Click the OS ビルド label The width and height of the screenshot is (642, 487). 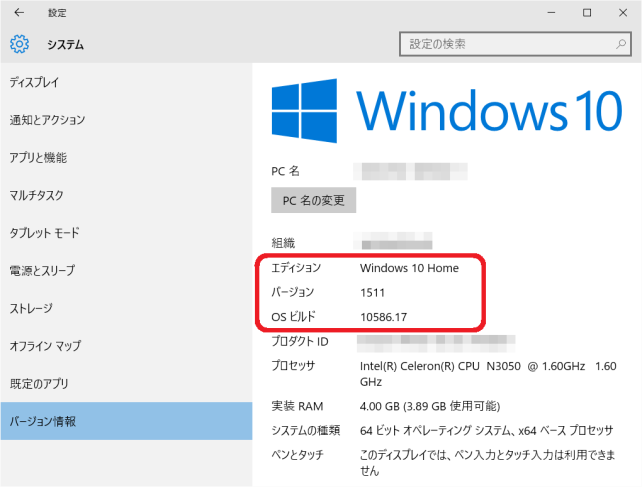click(x=294, y=317)
